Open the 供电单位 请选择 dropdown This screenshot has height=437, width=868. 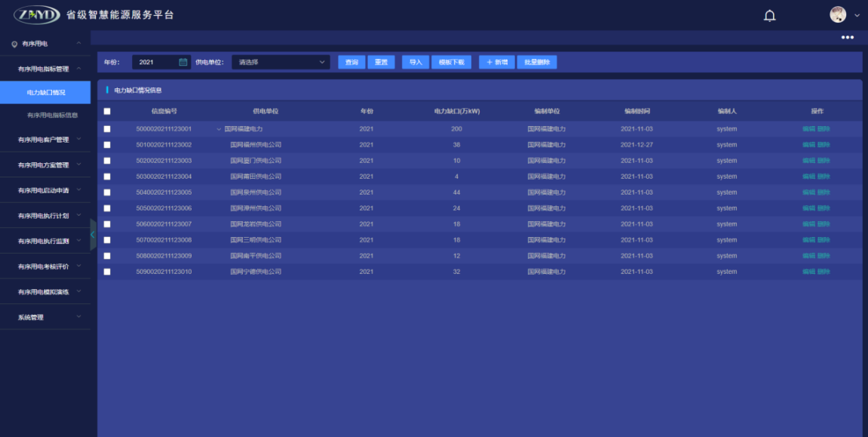click(x=281, y=62)
